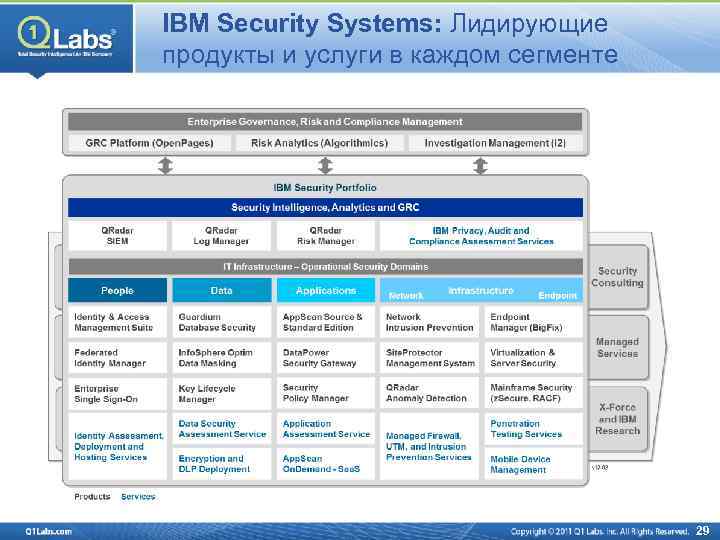Select the Applications column header
Image resolution: width=720 pixels, height=540 pixels.
326,290
